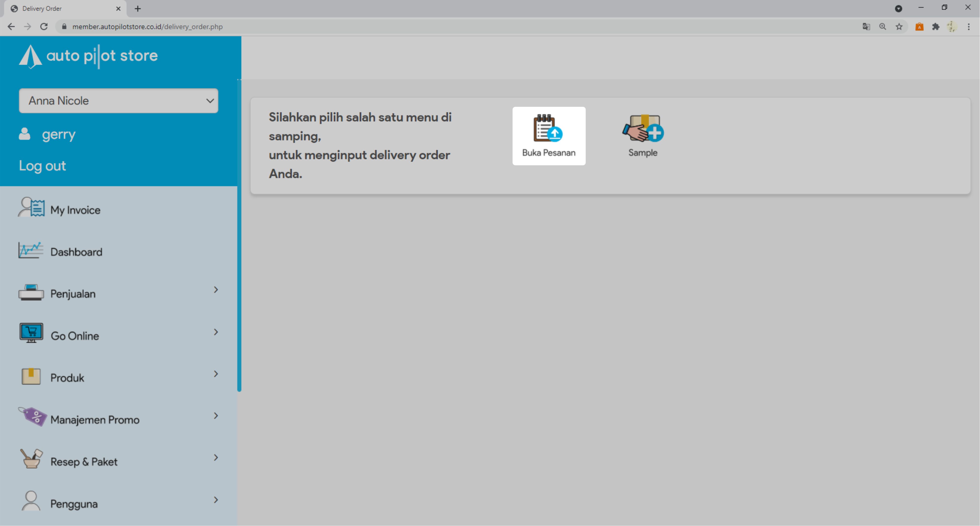Open the Anna Nicole store dropdown
Image resolution: width=980 pixels, height=526 pixels.
[118, 101]
